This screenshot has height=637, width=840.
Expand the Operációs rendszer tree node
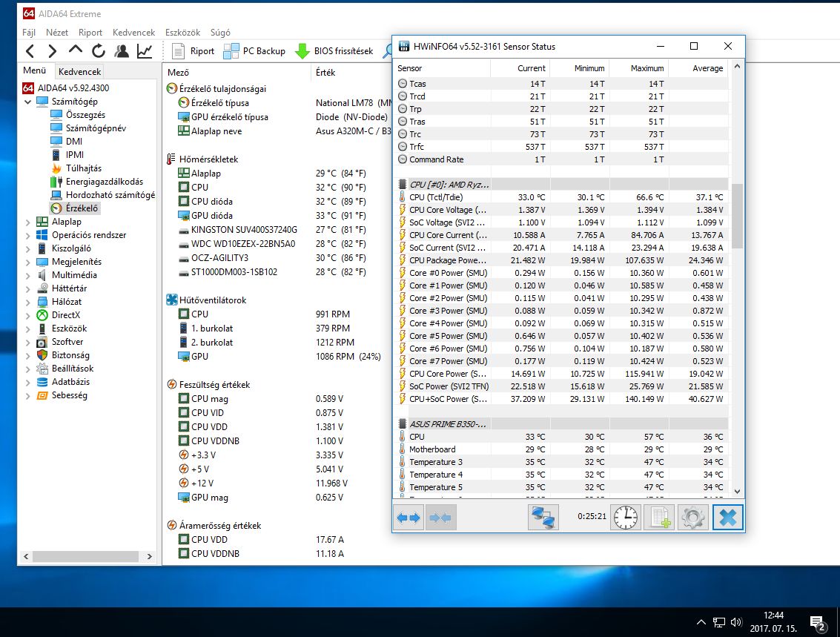[27, 235]
